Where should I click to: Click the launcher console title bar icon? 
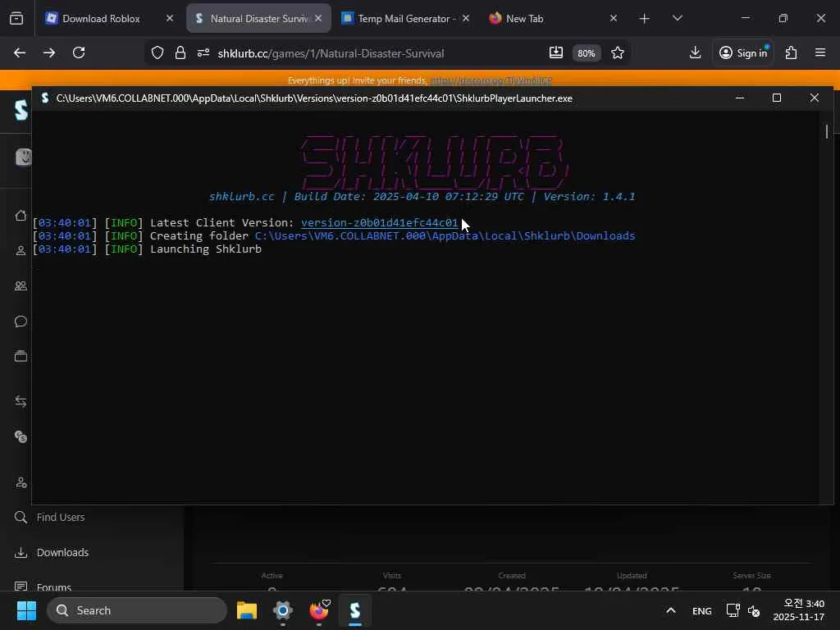[x=45, y=98]
